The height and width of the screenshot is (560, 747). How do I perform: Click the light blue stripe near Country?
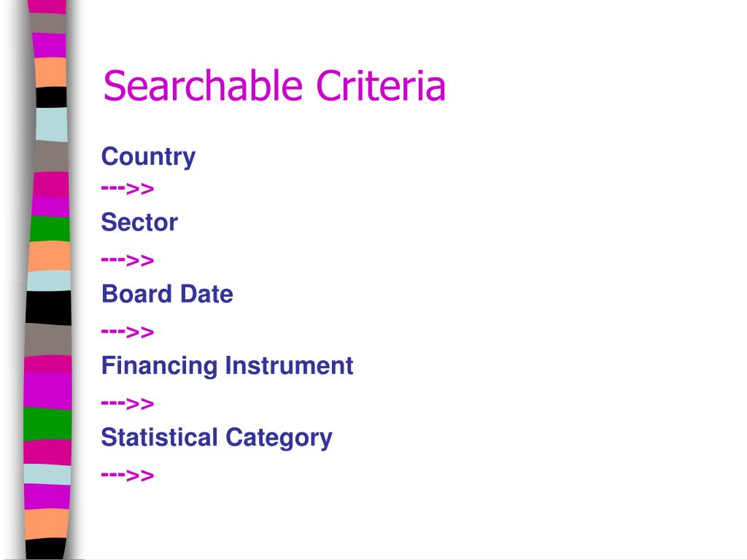52,124
